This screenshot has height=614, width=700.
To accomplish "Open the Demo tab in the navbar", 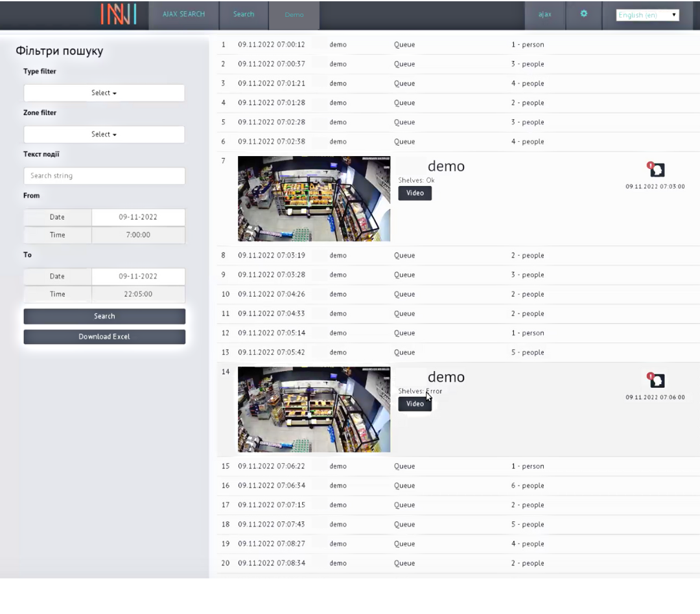I will 294,15.
